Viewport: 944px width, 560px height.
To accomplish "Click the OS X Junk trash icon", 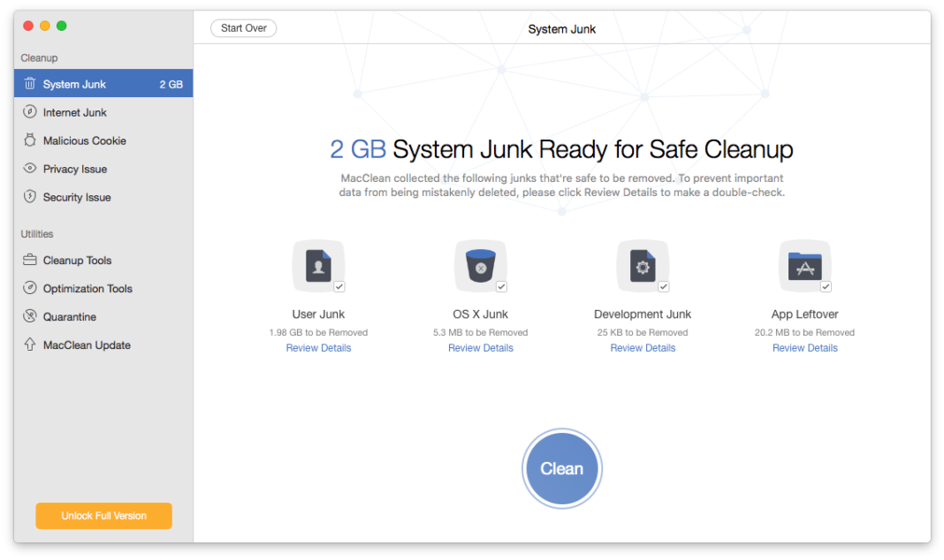I will [x=480, y=265].
